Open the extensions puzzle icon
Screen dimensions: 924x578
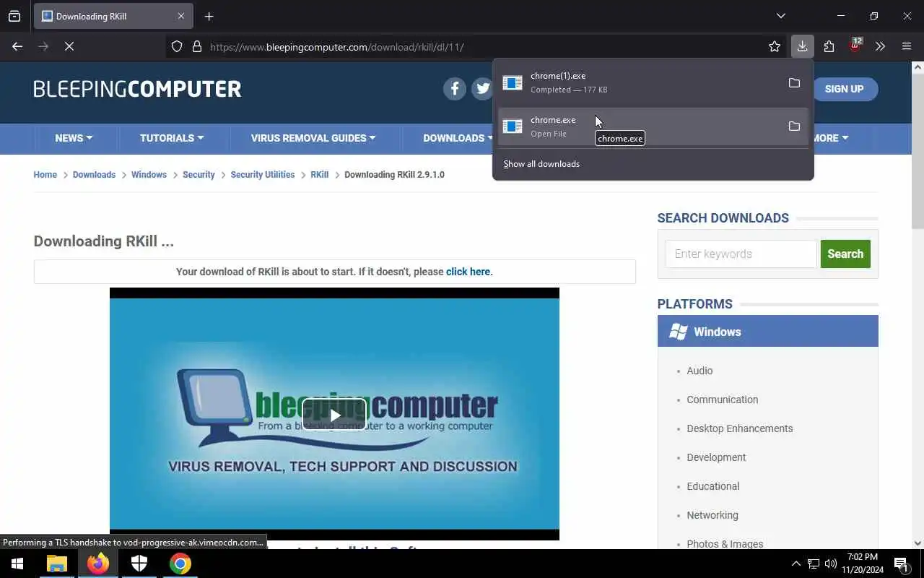click(x=829, y=46)
